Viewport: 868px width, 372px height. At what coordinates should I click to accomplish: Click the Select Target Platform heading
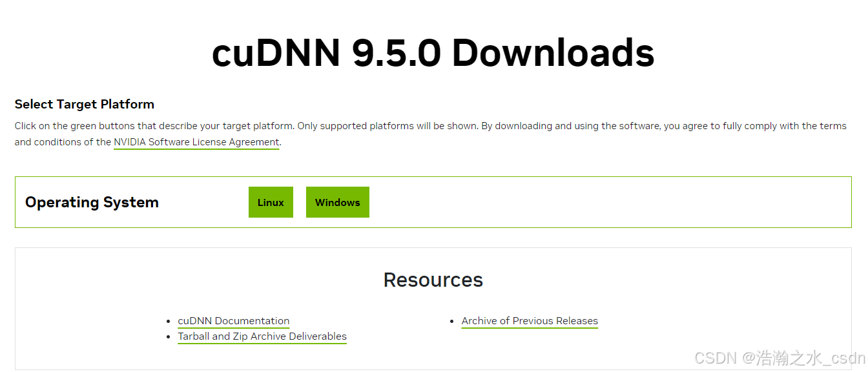coord(85,104)
